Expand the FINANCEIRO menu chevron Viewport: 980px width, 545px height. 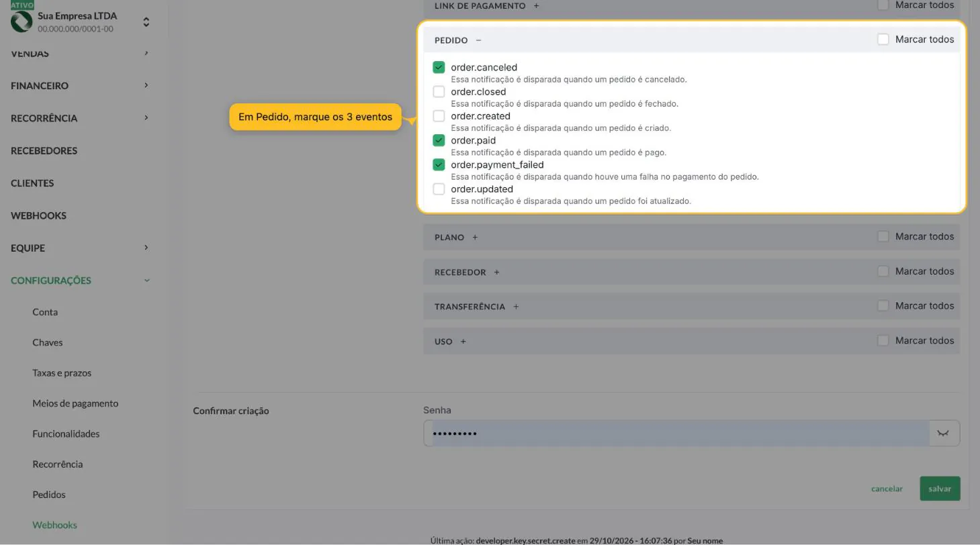pos(146,85)
